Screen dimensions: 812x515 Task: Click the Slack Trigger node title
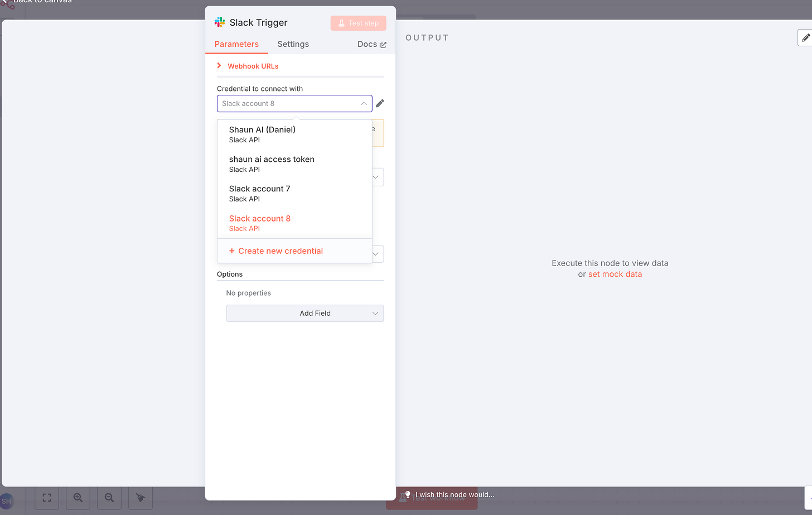click(258, 22)
